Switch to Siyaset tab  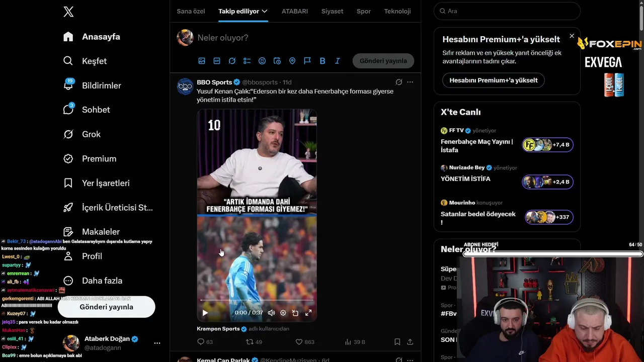point(332,11)
